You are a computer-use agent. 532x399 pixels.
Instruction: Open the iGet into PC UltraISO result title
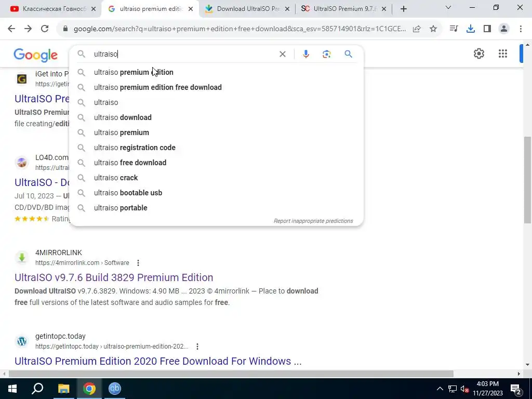click(x=42, y=99)
